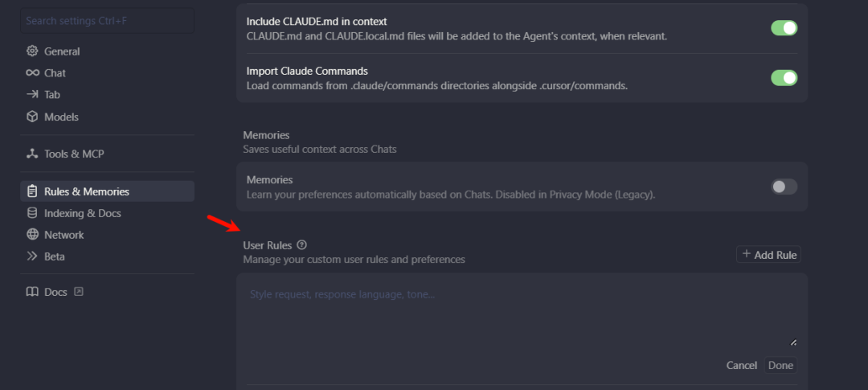Click Cancel under the rule editor
Viewport: 868px width, 390px height.
coord(741,366)
